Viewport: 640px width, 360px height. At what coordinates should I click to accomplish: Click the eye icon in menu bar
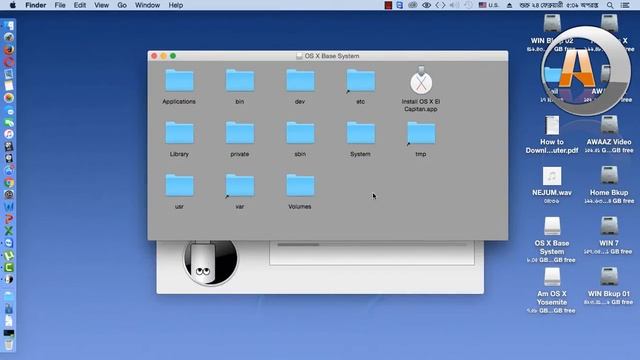click(426, 5)
